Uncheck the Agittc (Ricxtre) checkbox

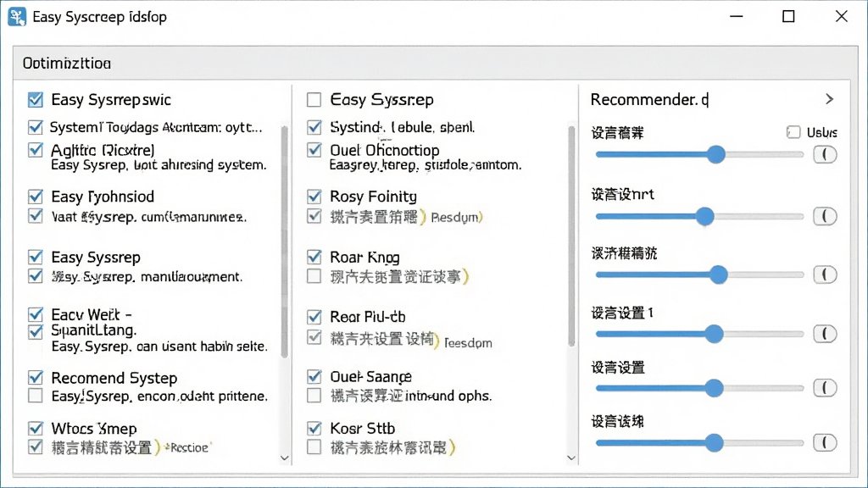[36, 150]
